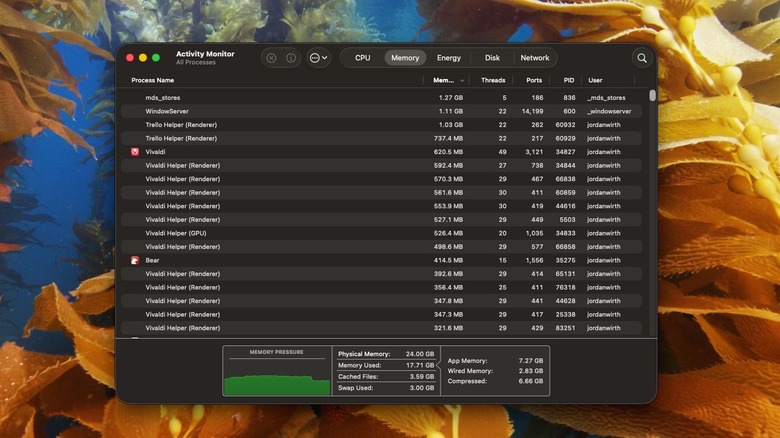Viewport: 780px width, 438px height.
Task: Click the 1.27 GB memory value
Action: [x=451, y=98]
